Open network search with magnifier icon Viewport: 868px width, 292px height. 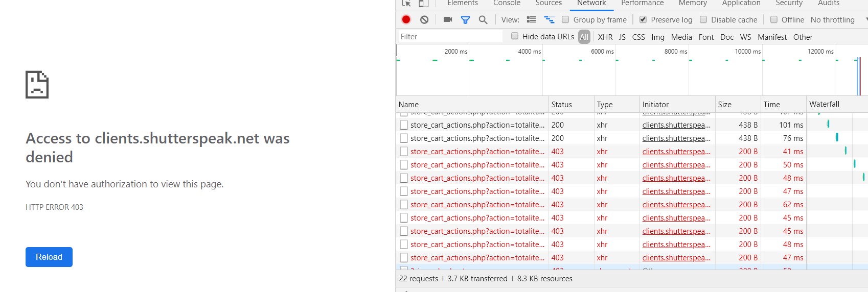point(483,20)
